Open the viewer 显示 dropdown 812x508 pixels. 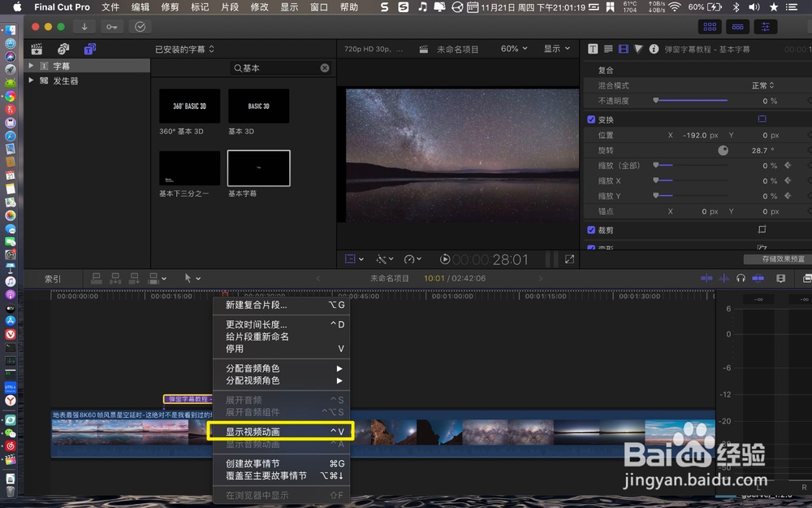point(557,49)
